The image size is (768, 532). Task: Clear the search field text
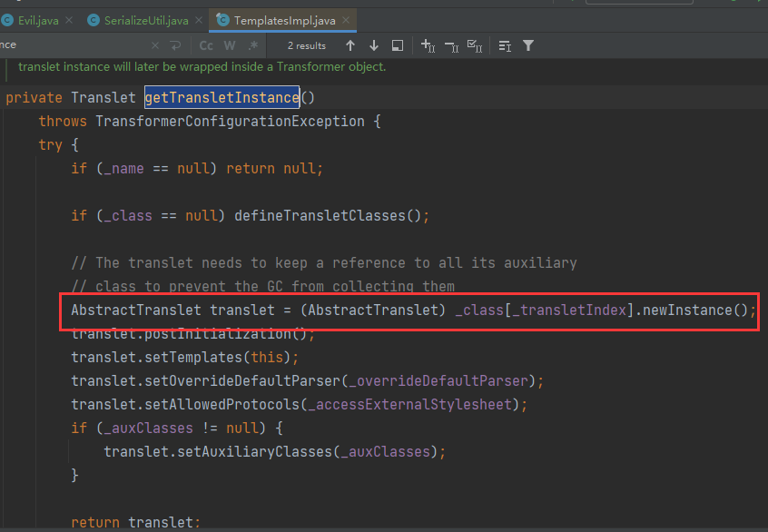155,45
